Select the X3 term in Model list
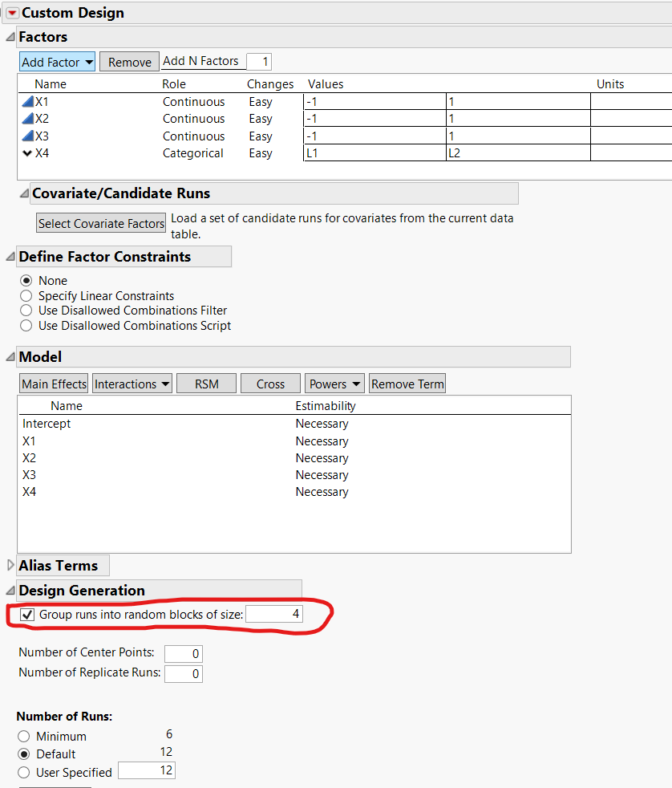This screenshot has height=788, width=672. (x=29, y=475)
